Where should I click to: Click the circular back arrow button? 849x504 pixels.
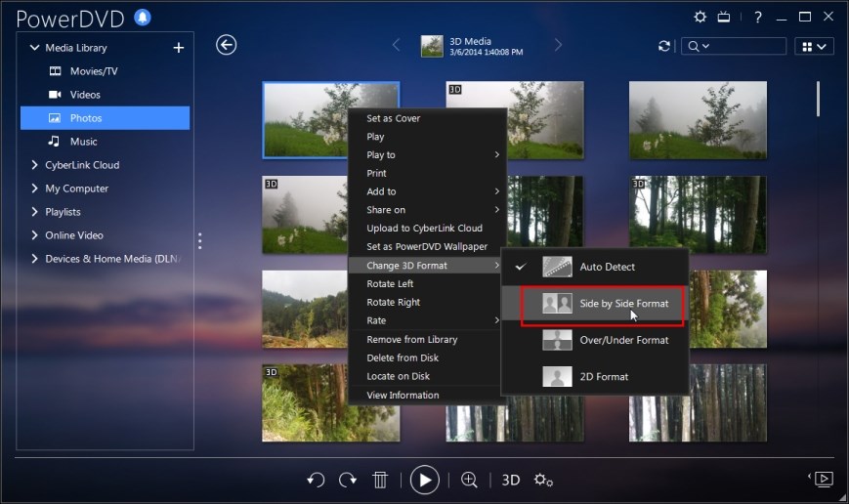pyautogui.click(x=226, y=45)
